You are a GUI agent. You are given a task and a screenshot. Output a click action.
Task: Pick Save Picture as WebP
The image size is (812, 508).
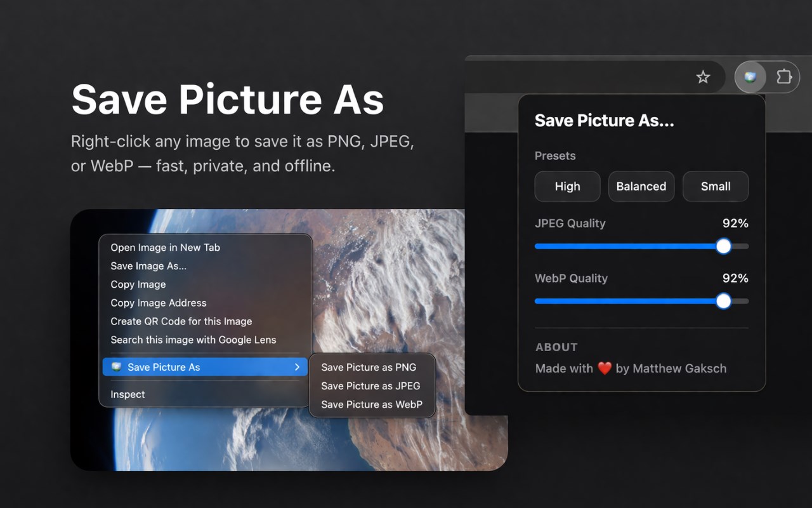371,404
